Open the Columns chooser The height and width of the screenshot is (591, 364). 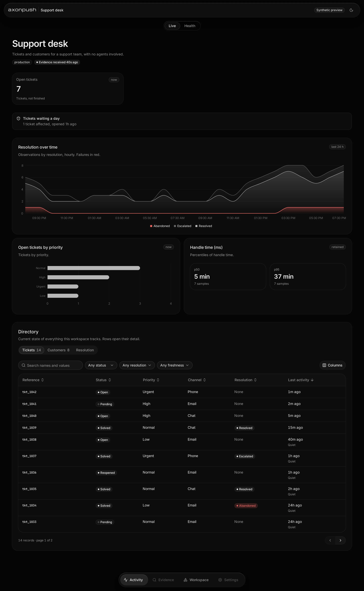coord(332,365)
